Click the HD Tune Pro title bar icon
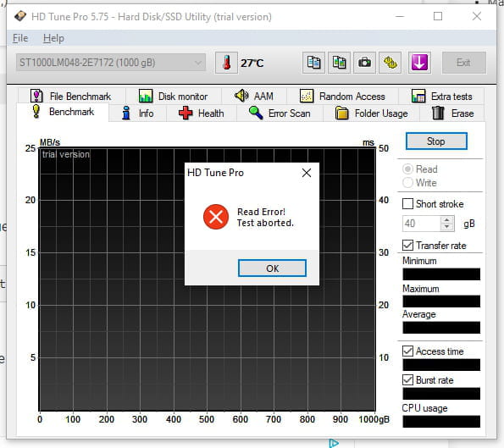 (20, 16)
